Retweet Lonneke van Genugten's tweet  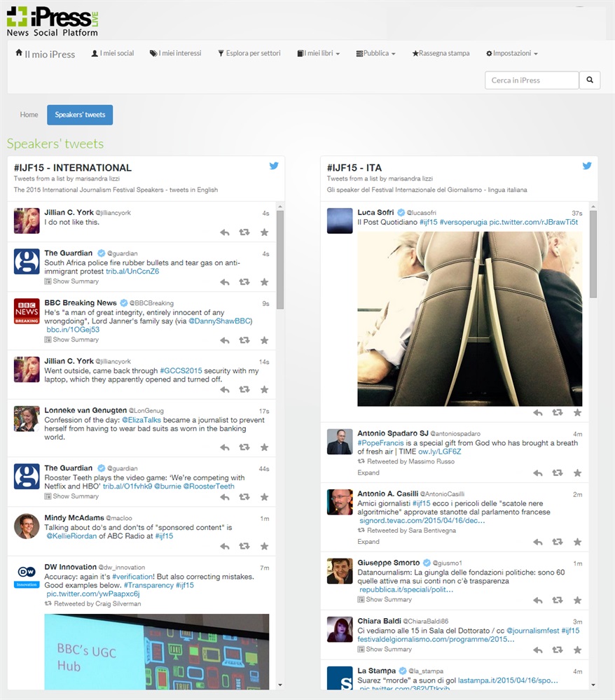(x=244, y=447)
